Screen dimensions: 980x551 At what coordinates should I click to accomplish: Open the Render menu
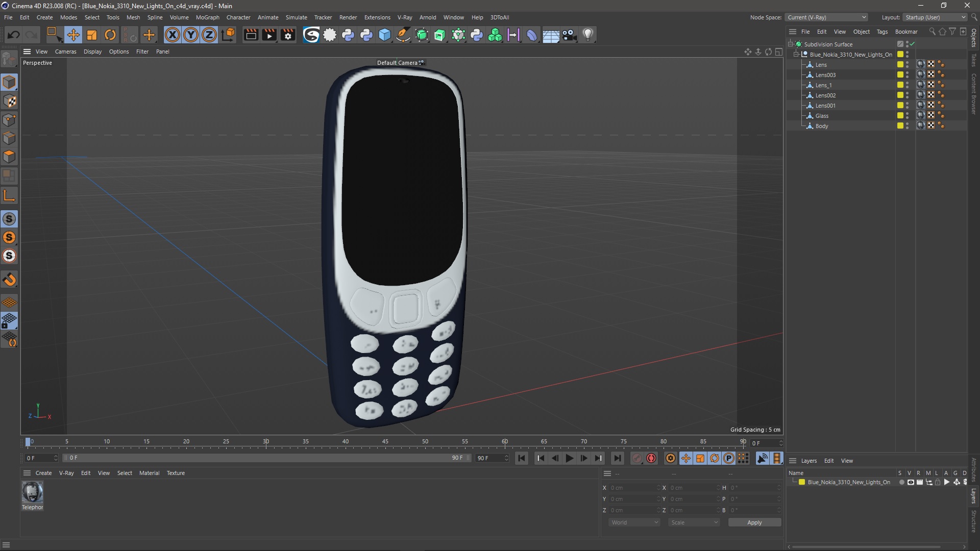348,17
